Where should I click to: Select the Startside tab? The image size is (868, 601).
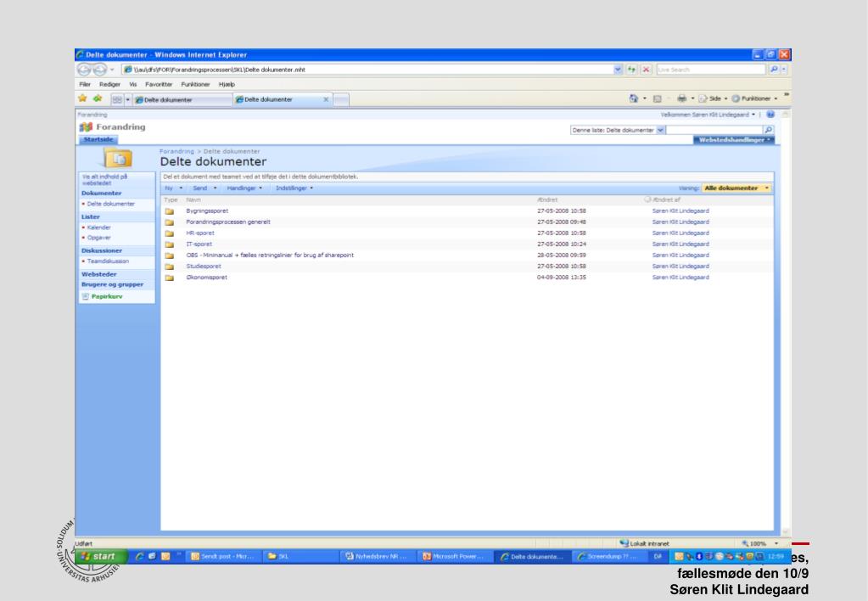(x=98, y=139)
